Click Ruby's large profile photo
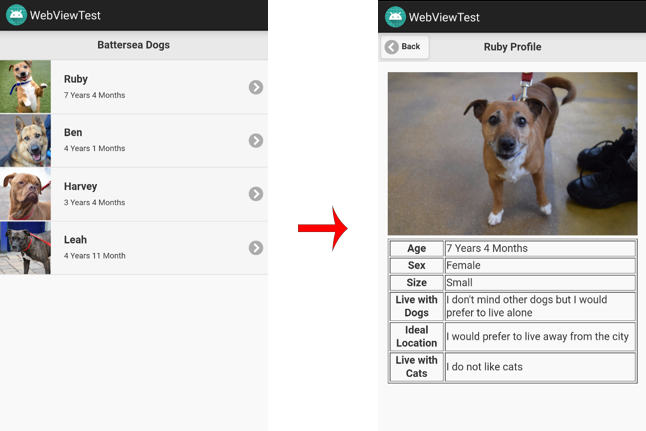The height and width of the screenshot is (431, 646). 513,154
